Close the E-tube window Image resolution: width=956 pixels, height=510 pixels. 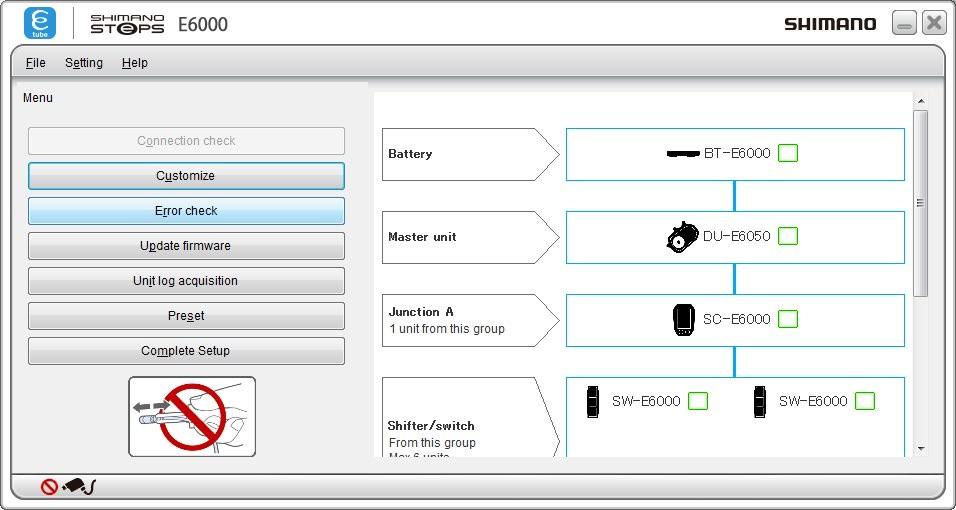tap(934, 23)
